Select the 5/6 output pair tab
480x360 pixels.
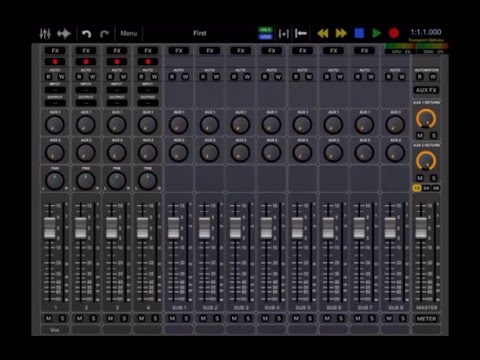click(436, 188)
